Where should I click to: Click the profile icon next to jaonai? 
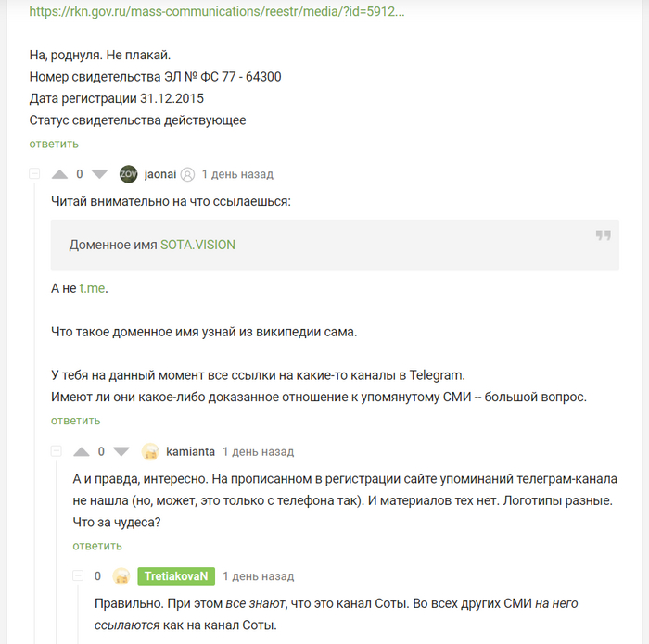(x=187, y=174)
